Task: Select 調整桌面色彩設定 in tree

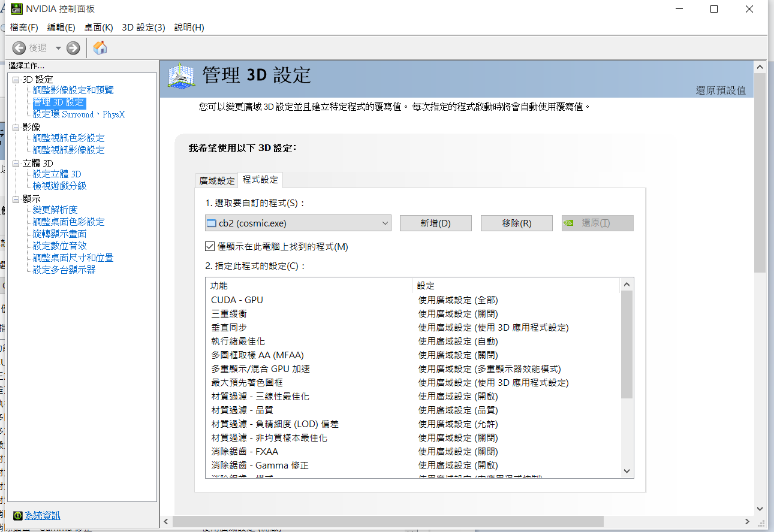Action: pyautogui.click(x=68, y=222)
